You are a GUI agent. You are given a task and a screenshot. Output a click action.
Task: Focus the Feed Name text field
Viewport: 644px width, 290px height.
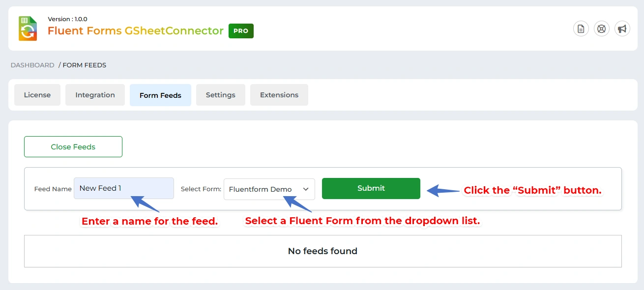(x=124, y=188)
